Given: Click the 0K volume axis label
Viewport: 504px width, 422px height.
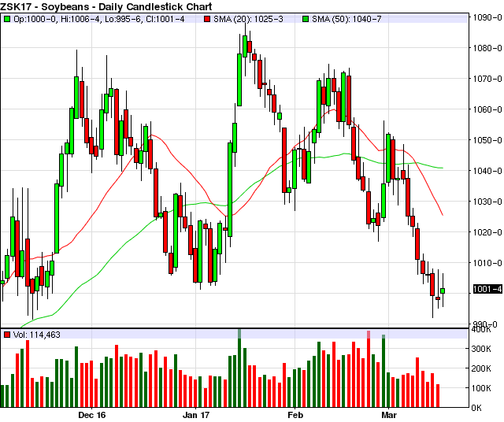Looking at the screenshot, I should (x=476, y=408).
